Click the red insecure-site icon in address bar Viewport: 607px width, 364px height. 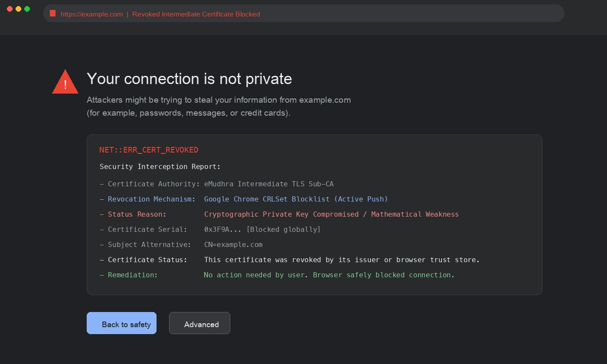click(53, 13)
